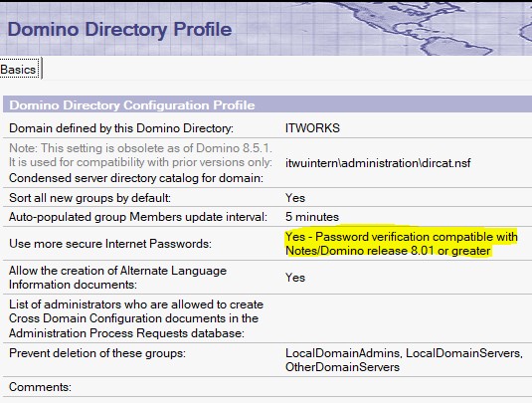Click the highlighted Password verification compatible value
This screenshot has height=403, width=532.
click(x=402, y=244)
